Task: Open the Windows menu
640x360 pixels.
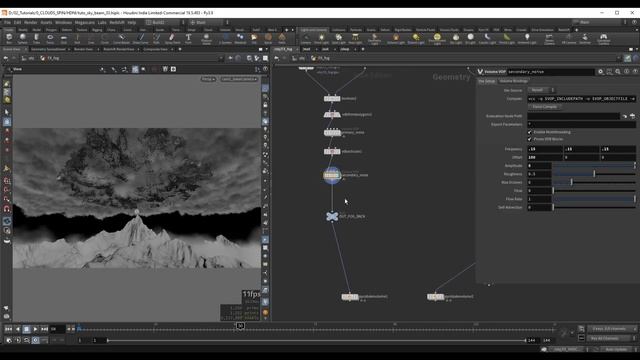Action: [63, 22]
